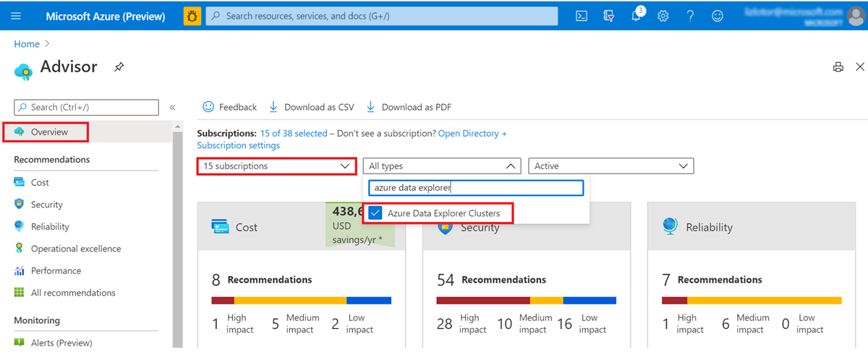Viewport: 868px width, 355px height.
Task: Uncheck Azure Data Explorer Clusters checkbox
Action: click(375, 213)
